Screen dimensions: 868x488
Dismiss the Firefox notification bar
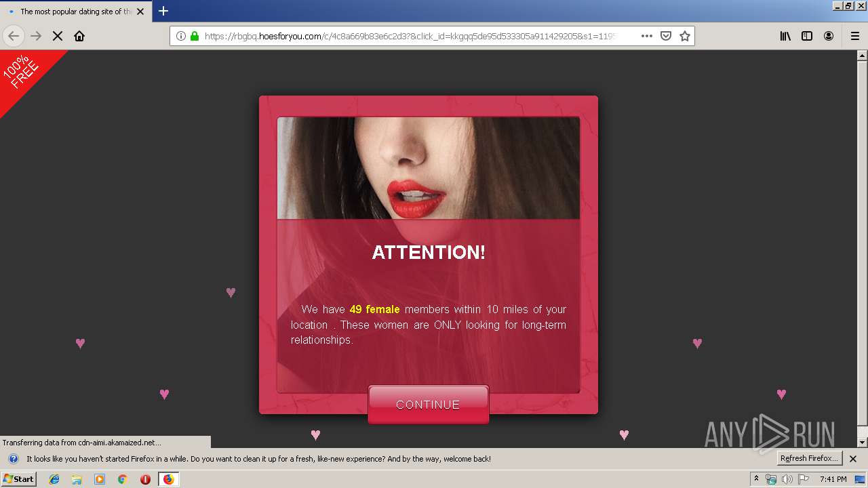coord(853,459)
